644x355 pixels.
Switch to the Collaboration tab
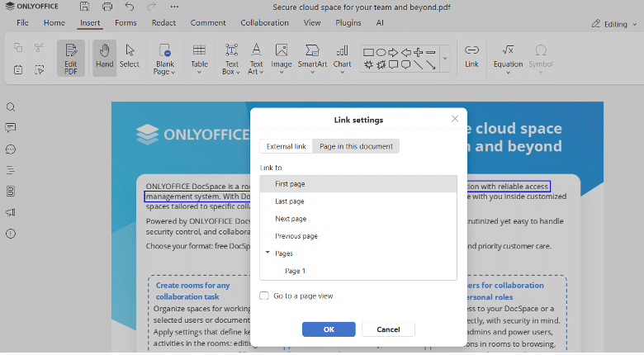pos(264,23)
